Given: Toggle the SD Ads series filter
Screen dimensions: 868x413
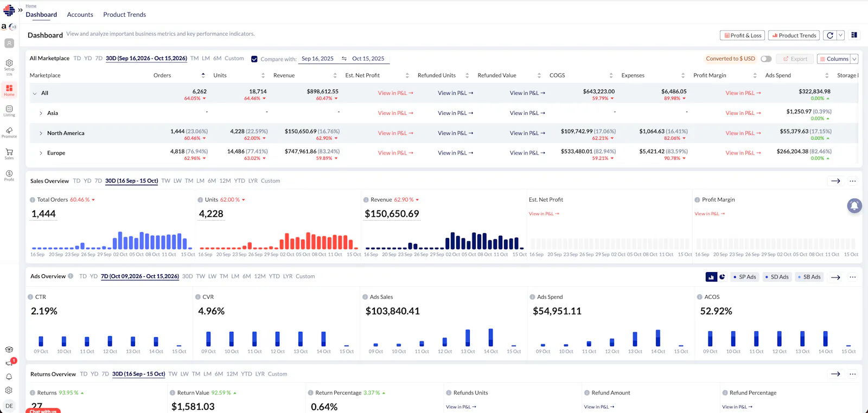Looking at the screenshot, I should click(x=777, y=277).
